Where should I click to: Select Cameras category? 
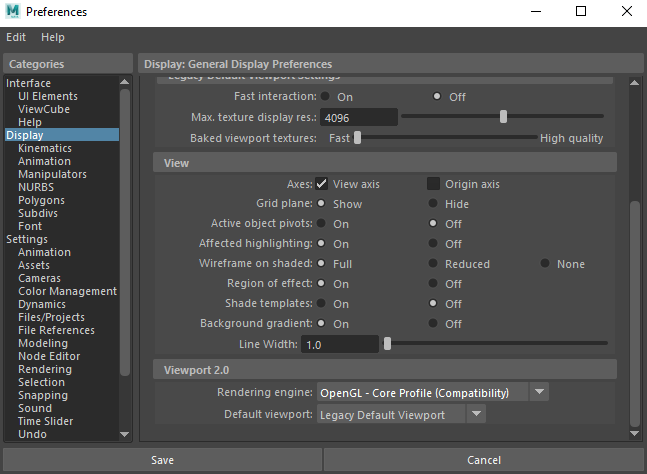pyautogui.click(x=39, y=278)
